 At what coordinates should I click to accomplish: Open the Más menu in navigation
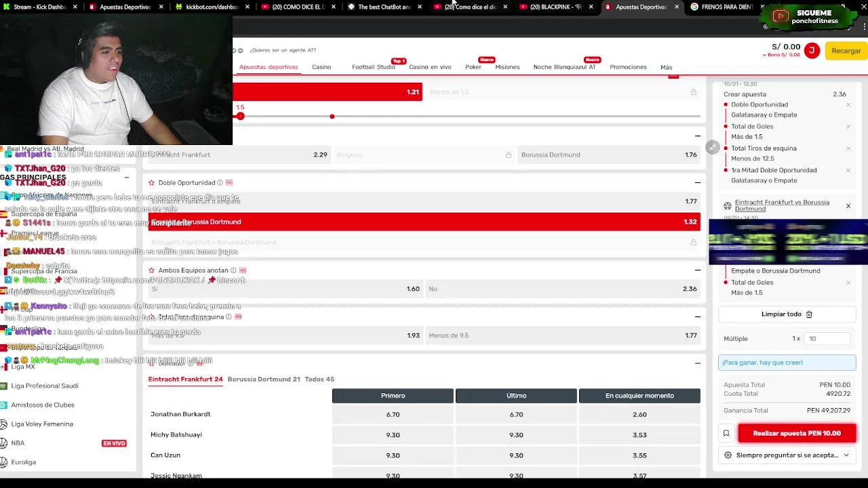667,67
